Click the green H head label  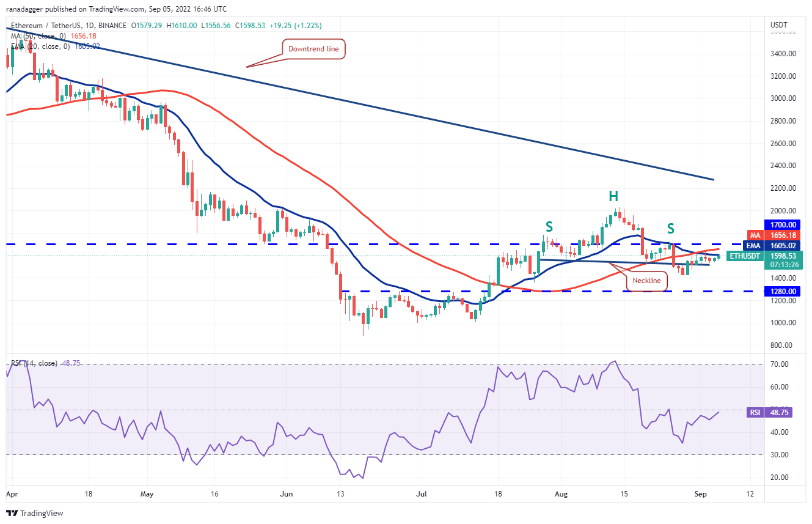(613, 196)
